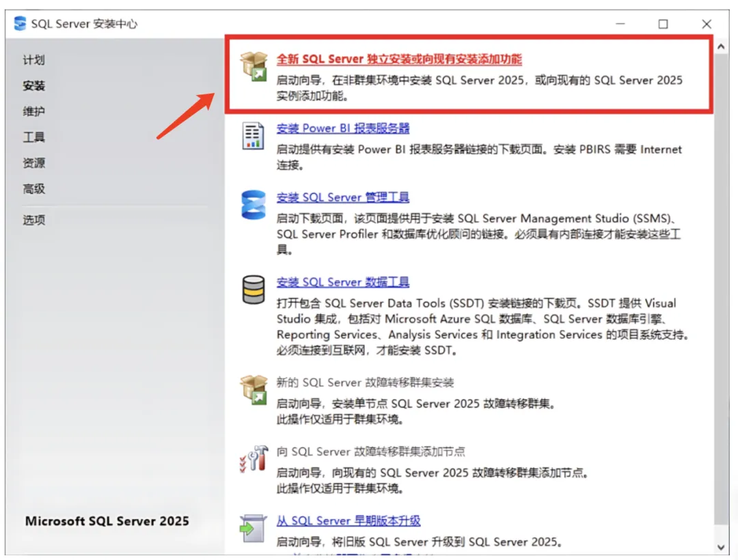Click description 启动提供有安装 Power BI 报表服务器链接

478,157
